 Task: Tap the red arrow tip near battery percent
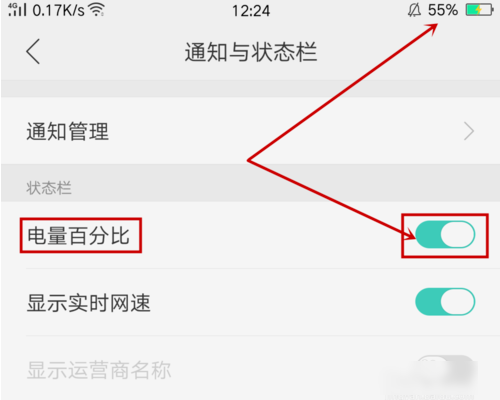432,28
